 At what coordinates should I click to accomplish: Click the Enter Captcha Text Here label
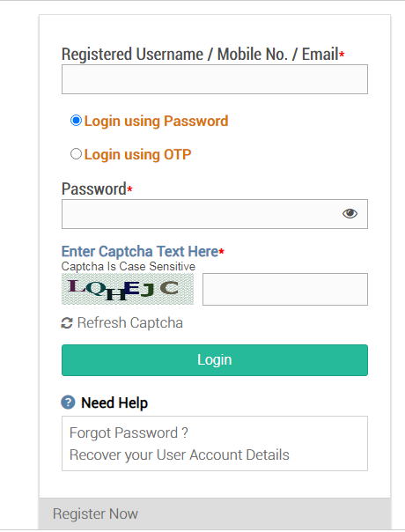click(x=140, y=251)
